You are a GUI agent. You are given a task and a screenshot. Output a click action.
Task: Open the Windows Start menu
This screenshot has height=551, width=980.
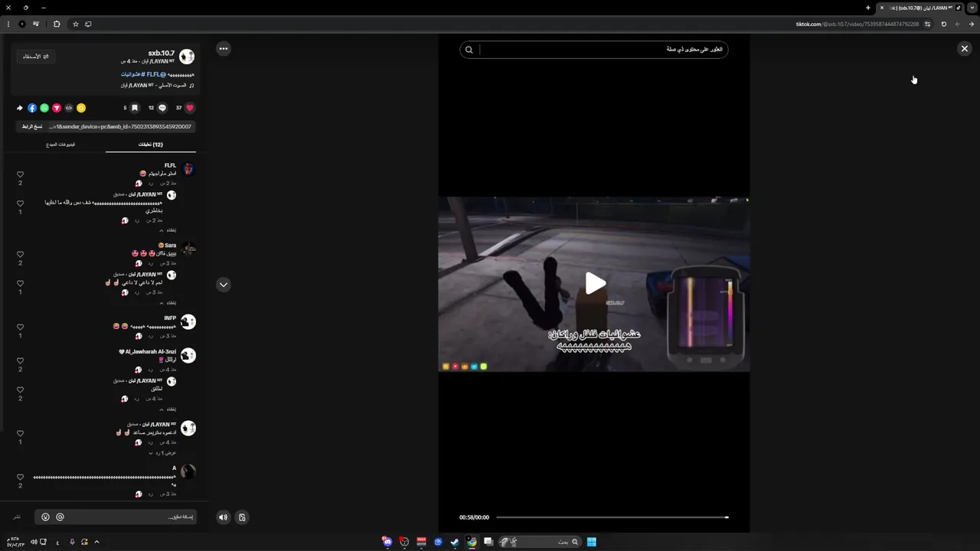591,542
